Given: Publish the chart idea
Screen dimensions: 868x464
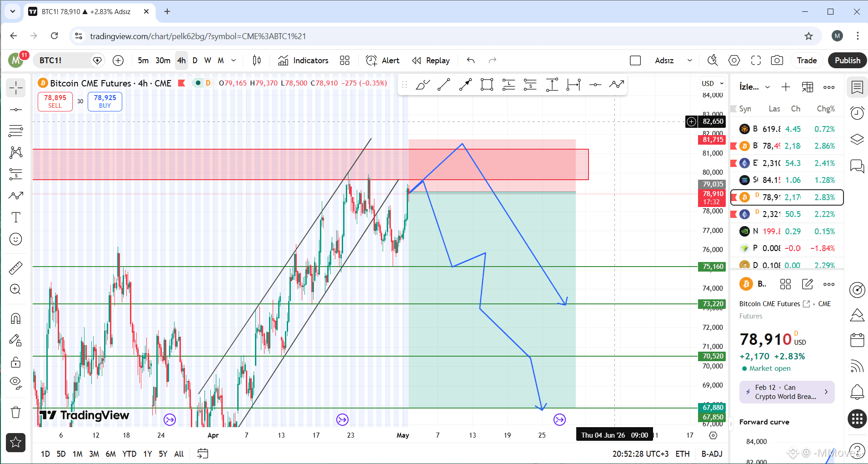Looking at the screenshot, I should tap(847, 61).
